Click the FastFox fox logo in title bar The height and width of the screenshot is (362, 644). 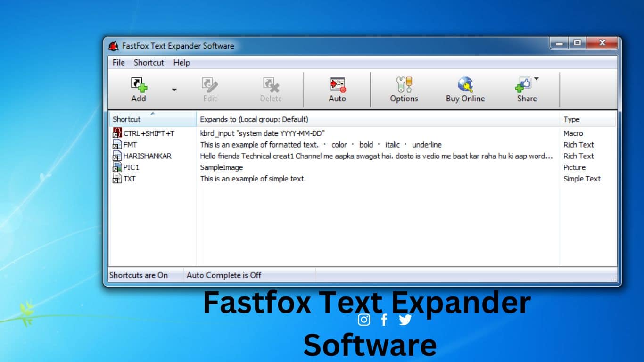pyautogui.click(x=113, y=45)
